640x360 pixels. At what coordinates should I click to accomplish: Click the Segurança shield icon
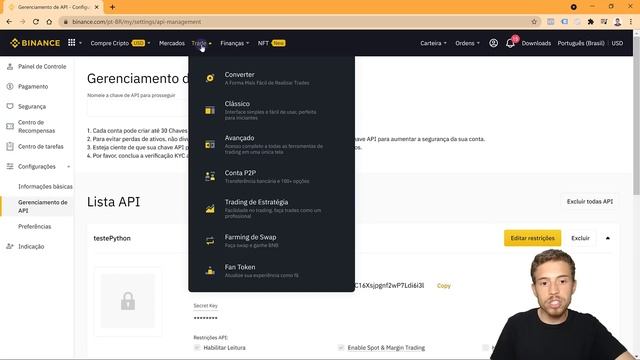point(10,106)
